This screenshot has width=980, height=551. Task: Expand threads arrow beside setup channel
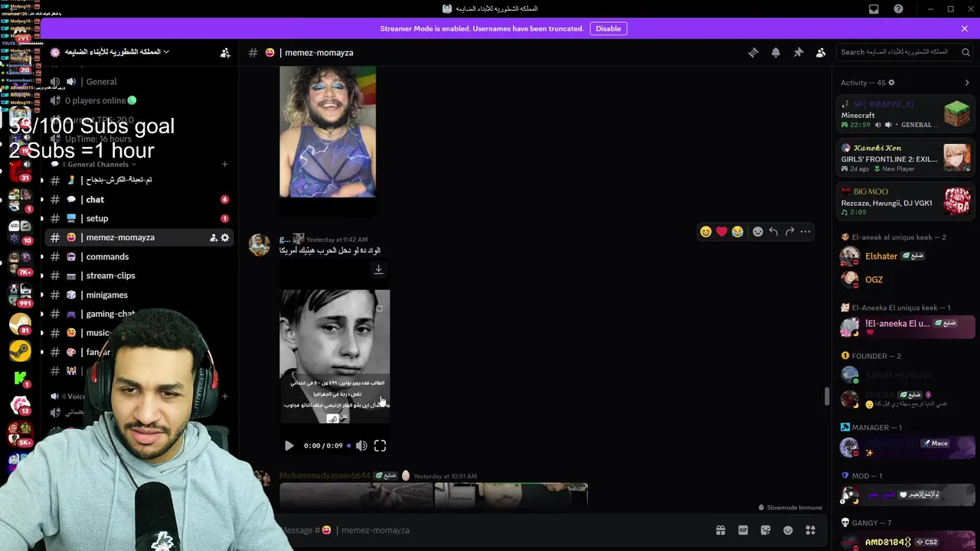tap(42, 219)
